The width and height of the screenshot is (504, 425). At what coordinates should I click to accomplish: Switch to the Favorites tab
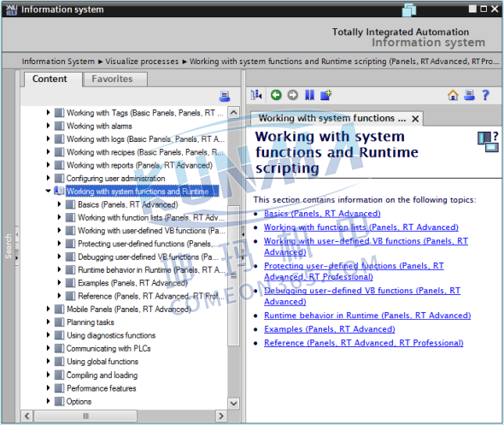point(115,80)
